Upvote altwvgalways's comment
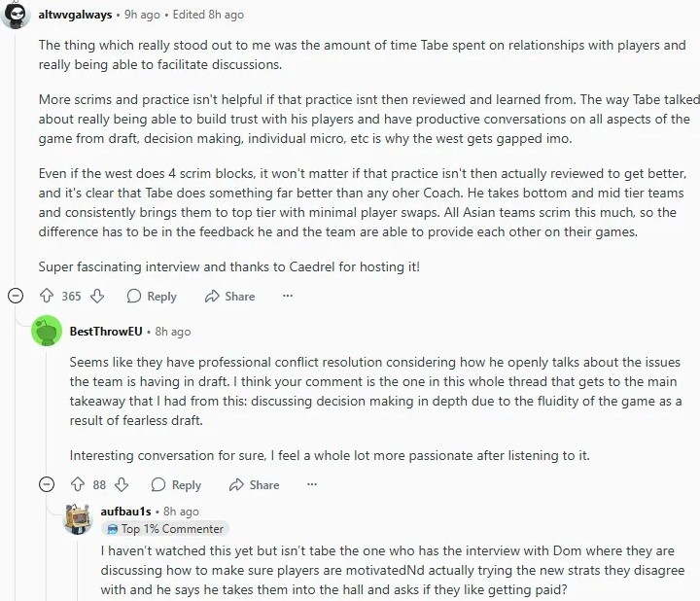This screenshot has width=700, height=601. coord(46,297)
